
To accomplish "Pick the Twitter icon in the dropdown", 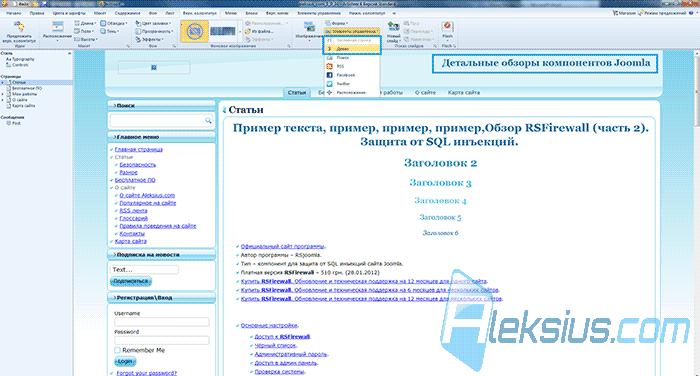I will [329, 84].
